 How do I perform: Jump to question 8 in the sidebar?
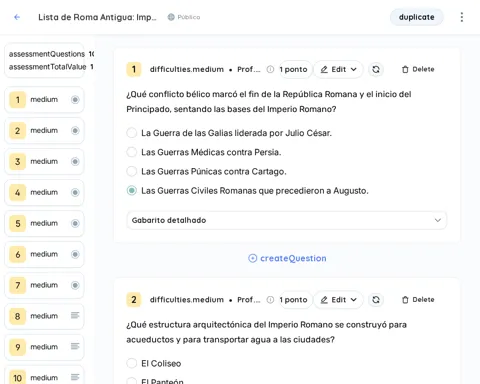click(x=44, y=316)
